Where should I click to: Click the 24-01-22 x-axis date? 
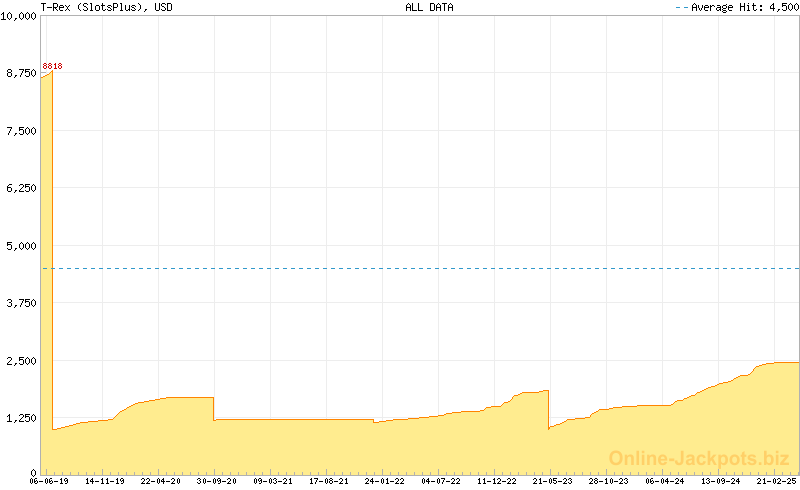[384, 481]
